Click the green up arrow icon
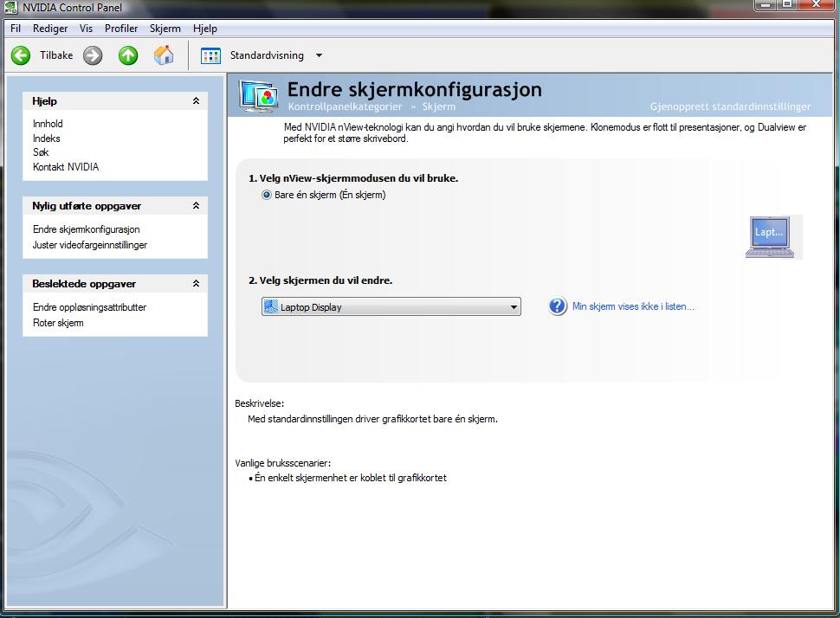The image size is (840, 618). (x=128, y=55)
